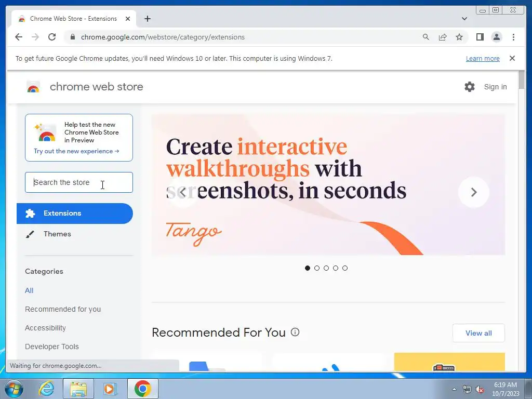Show the previous banner slide
This screenshot has width=532, height=399.
182,192
